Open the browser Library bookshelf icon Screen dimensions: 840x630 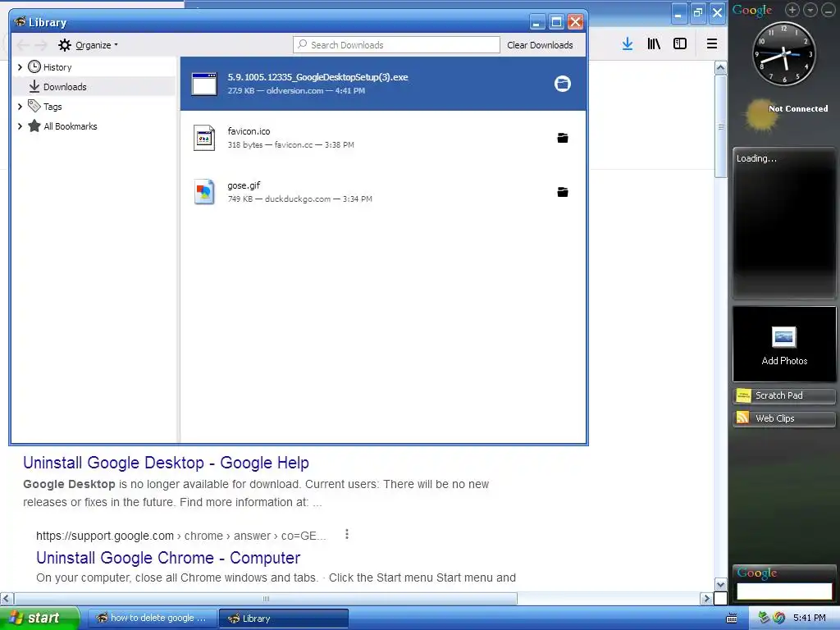click(654, 44)
